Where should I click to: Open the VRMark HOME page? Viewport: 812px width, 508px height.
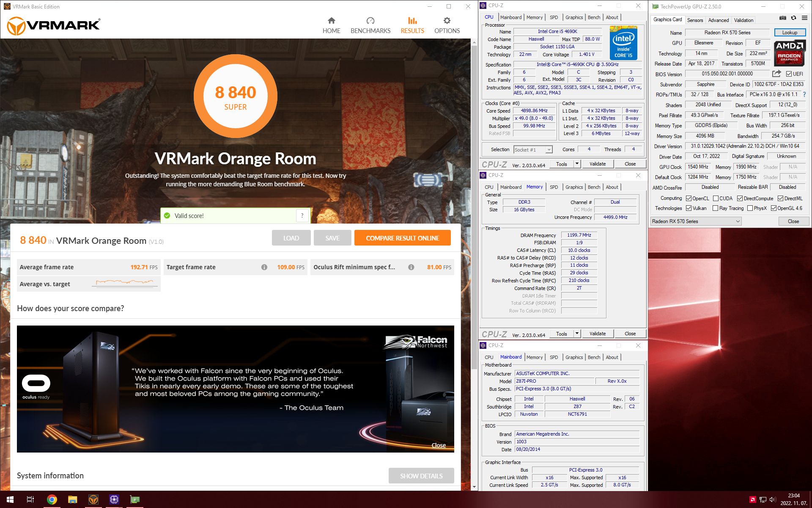331,25
